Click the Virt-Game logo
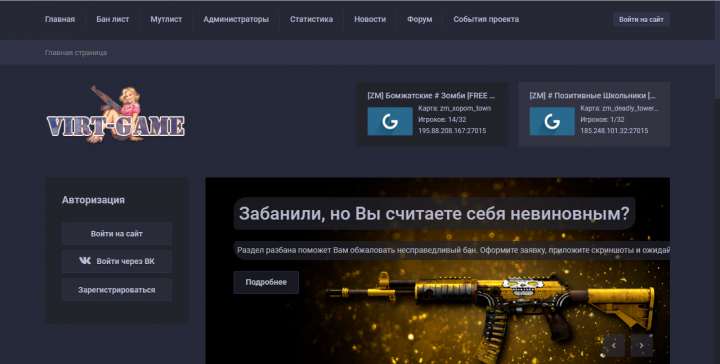Viewport: 720px width, 364px height. tap(116, 115)
